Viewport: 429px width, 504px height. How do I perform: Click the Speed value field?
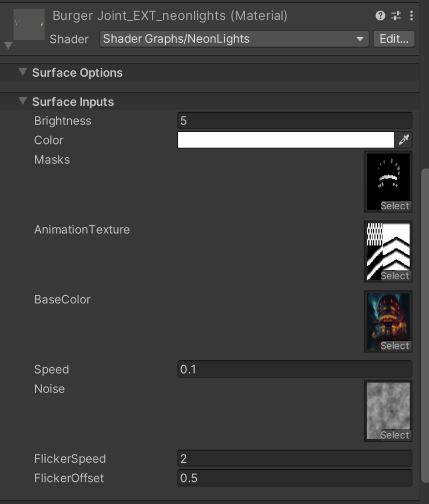294,369
